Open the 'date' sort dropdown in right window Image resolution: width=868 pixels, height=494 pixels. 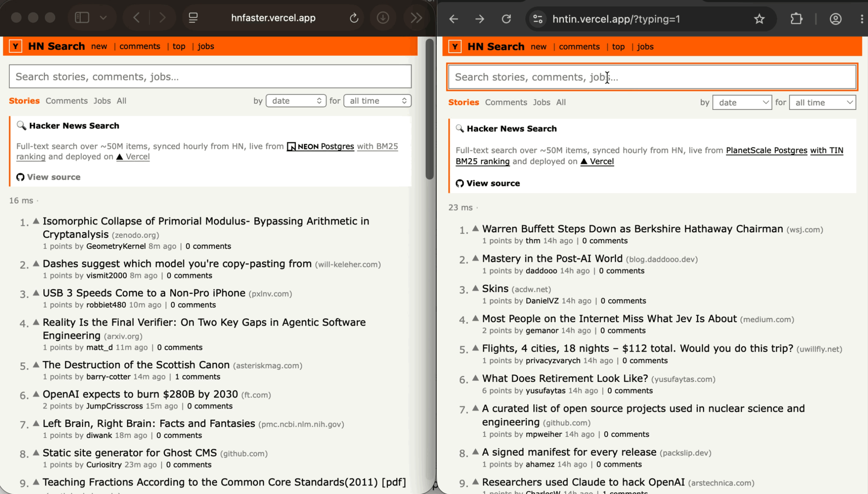(x=742, y=102)
